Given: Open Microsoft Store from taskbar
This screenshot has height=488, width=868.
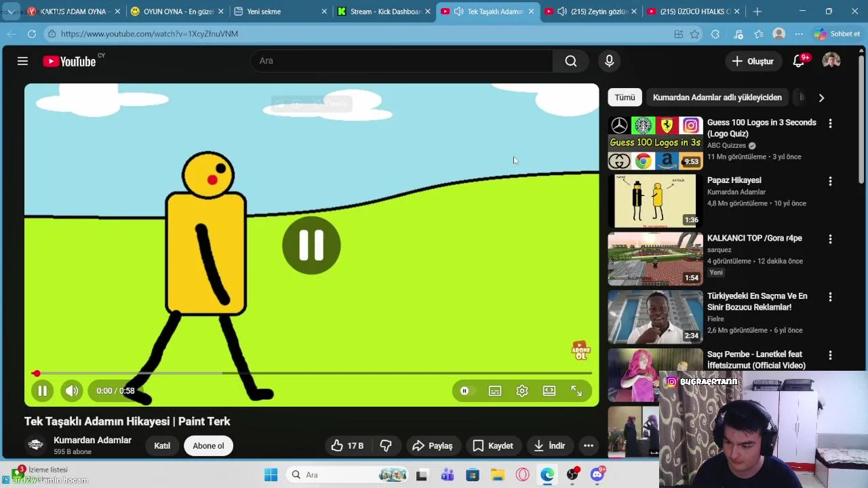Looking at the screenshot, I should click(x=473, y=474).
